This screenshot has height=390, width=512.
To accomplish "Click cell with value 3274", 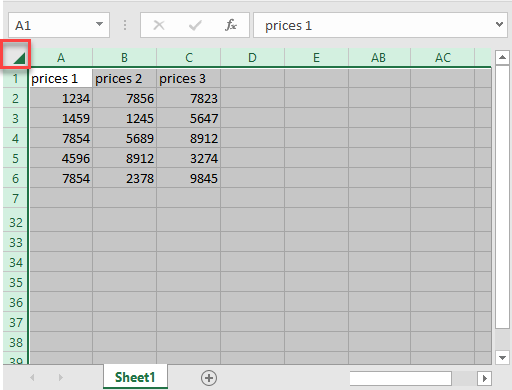I will pyautogui.click(x=189, y=159).
